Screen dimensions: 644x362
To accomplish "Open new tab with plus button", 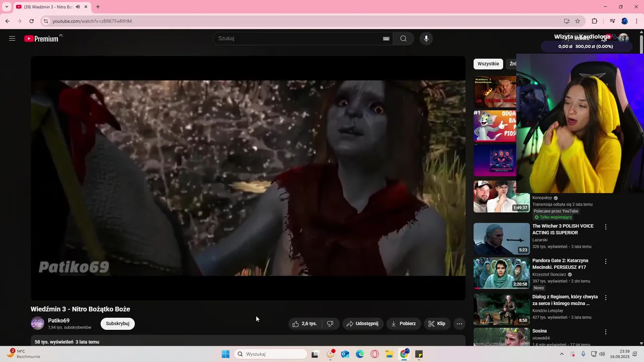I will (98, 7).
